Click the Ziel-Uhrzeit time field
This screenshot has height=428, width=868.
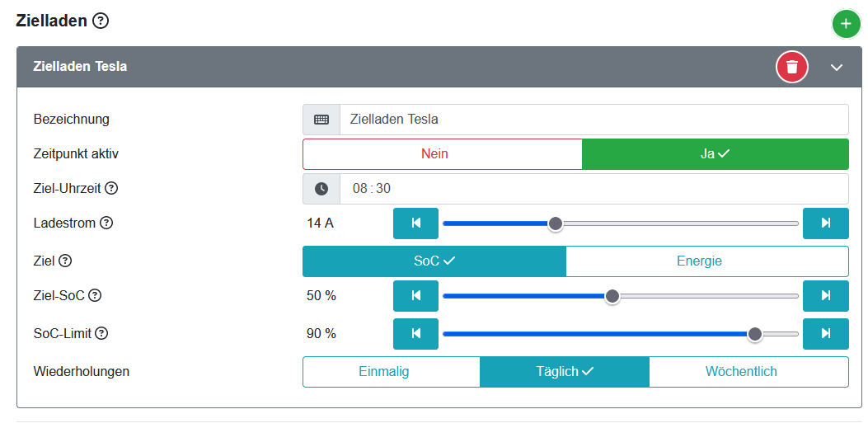point(593,188)
